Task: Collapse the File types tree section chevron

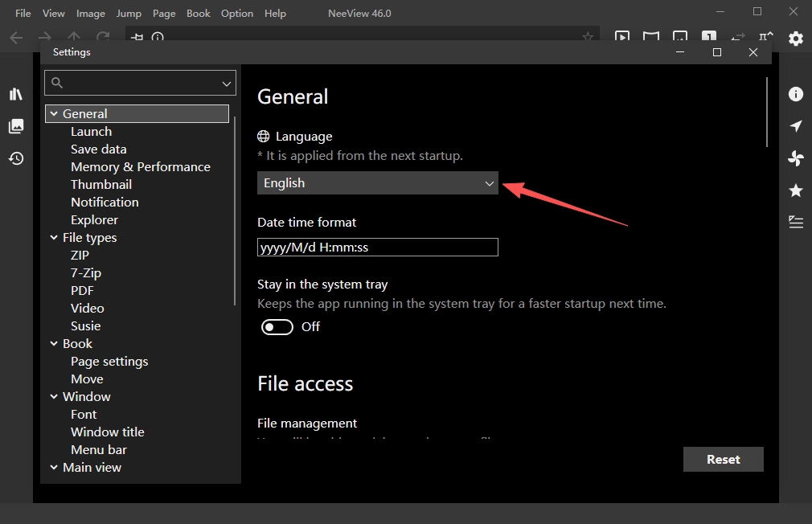Action: pos(54,237)
